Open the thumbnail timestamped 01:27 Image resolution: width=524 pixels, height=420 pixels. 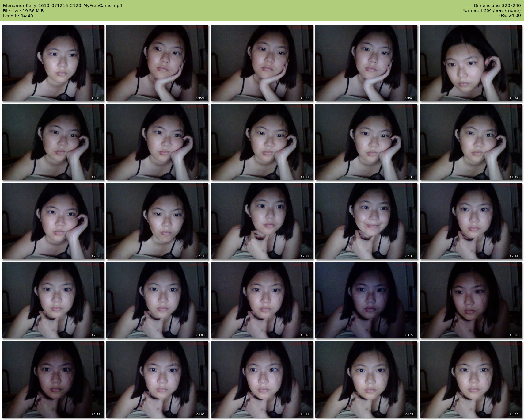(262, 142)
